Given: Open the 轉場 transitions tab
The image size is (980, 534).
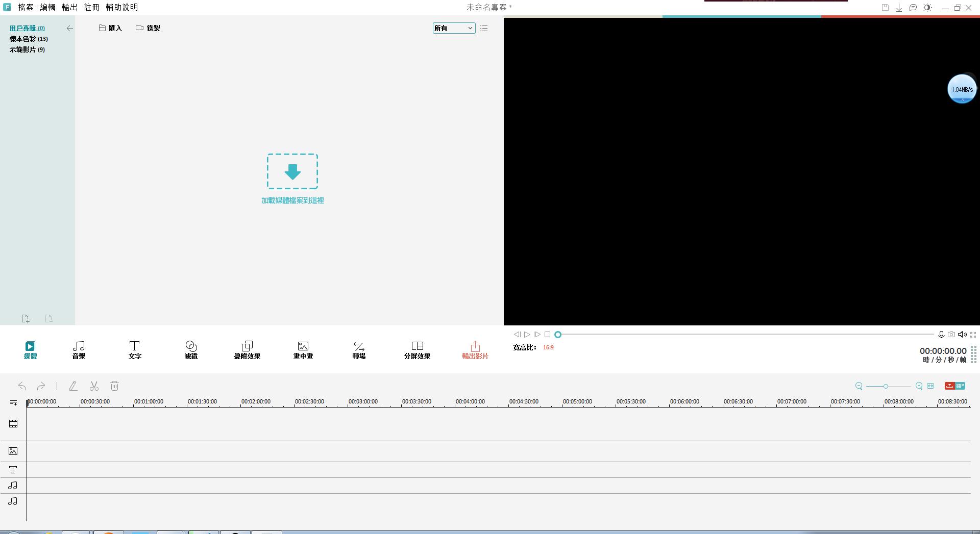Looking at the screenshot, I should (x=359, y=350).
